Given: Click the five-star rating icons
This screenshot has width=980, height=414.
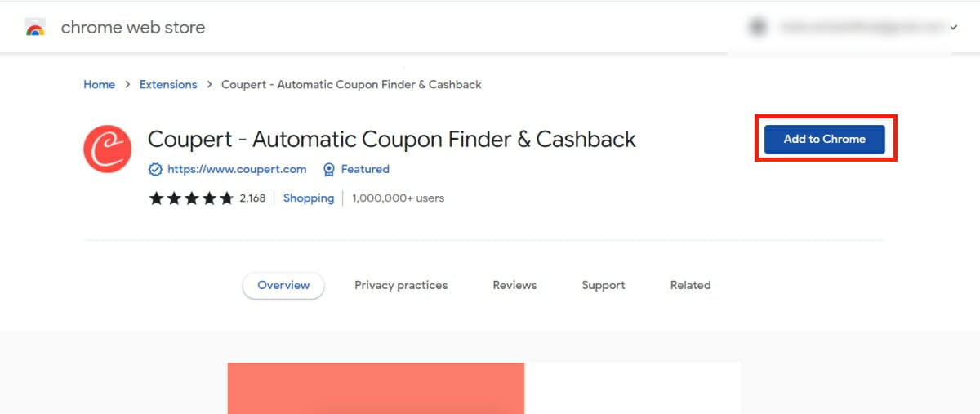Looking at the screenshot, I should point(191,198).
